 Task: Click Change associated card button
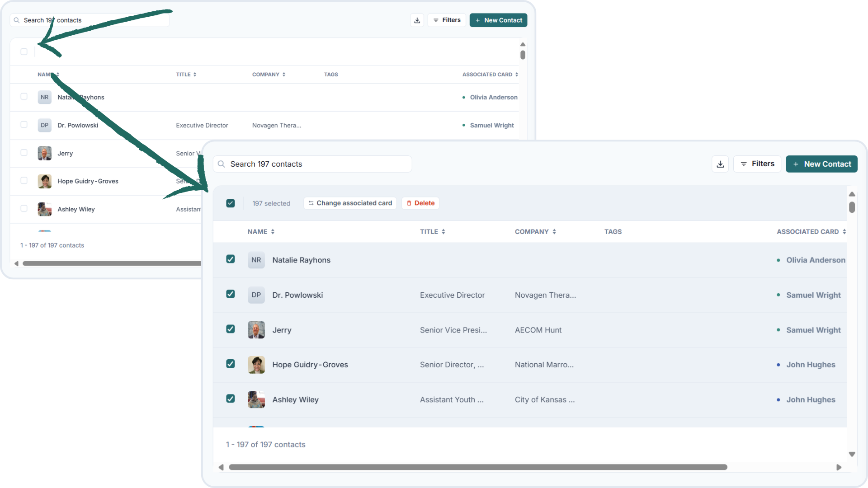350,203
